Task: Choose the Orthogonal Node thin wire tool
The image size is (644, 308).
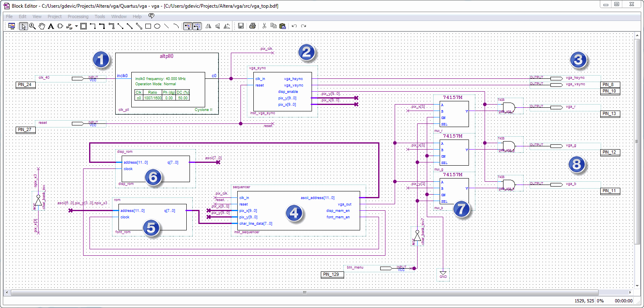Action: pos(93,26)
